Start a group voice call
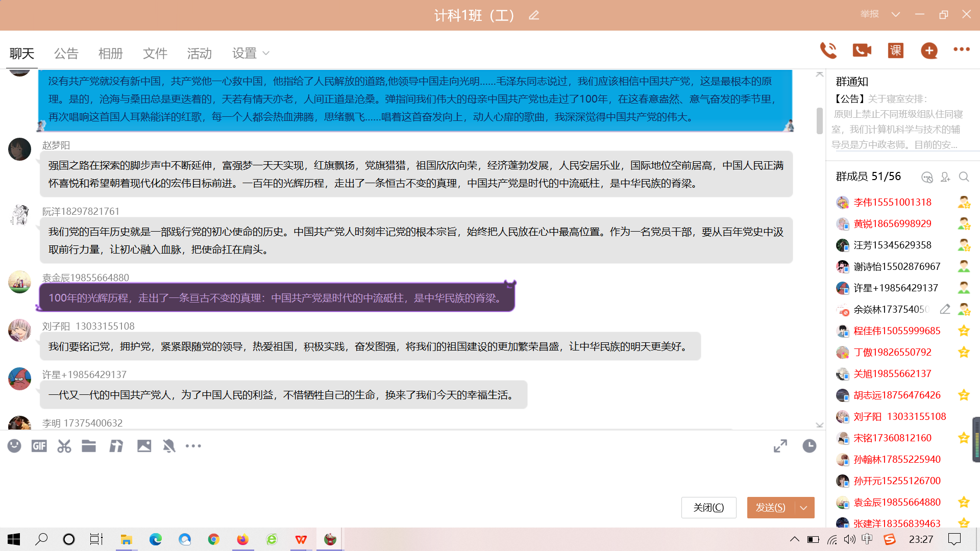 (828, 50)
